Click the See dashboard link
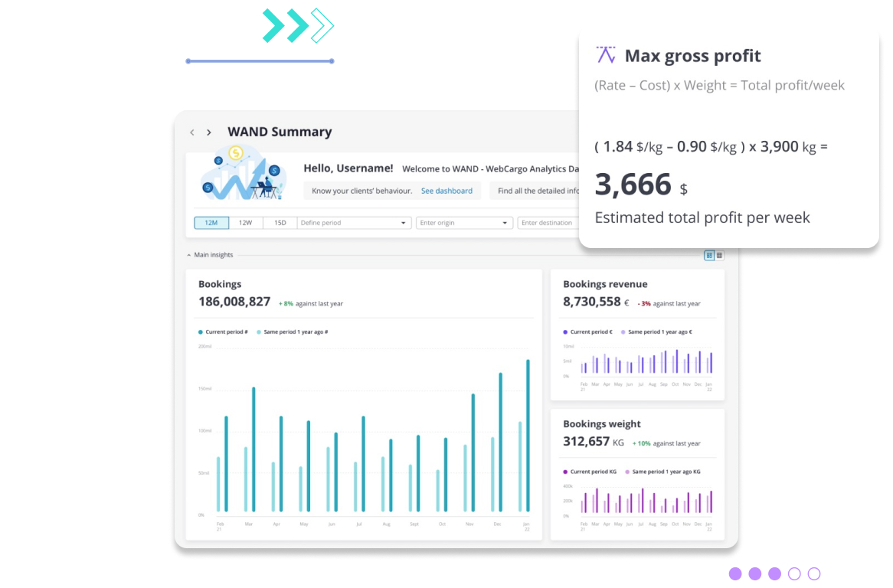Image resolution: width=893 pixels, height=588 pixels. (446, 191)
